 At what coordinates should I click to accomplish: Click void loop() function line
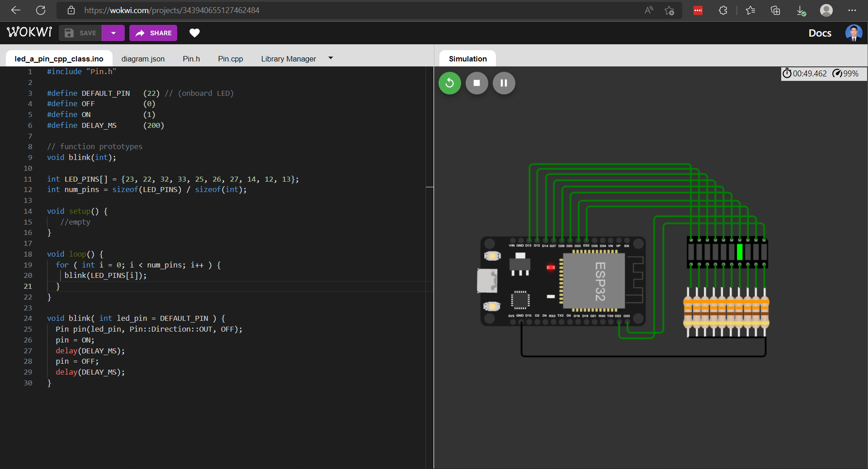pos(75,254)
